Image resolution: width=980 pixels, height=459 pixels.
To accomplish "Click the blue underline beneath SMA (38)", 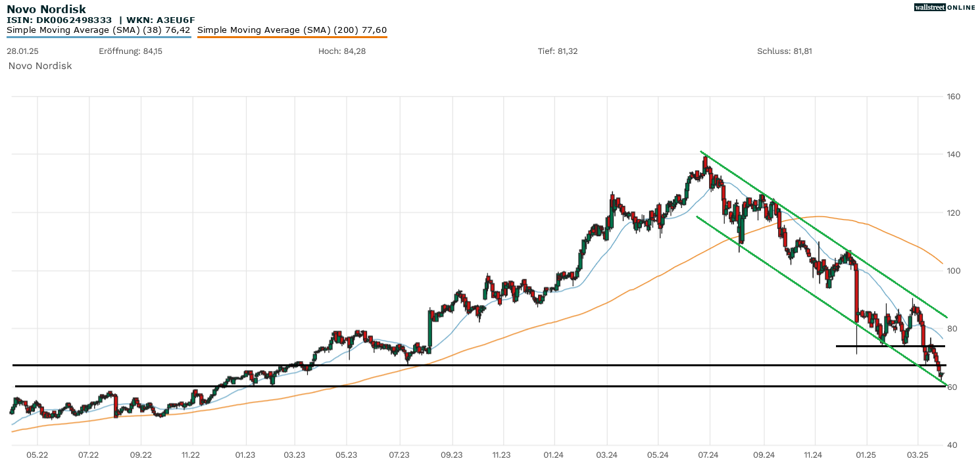I will [99, 37].
